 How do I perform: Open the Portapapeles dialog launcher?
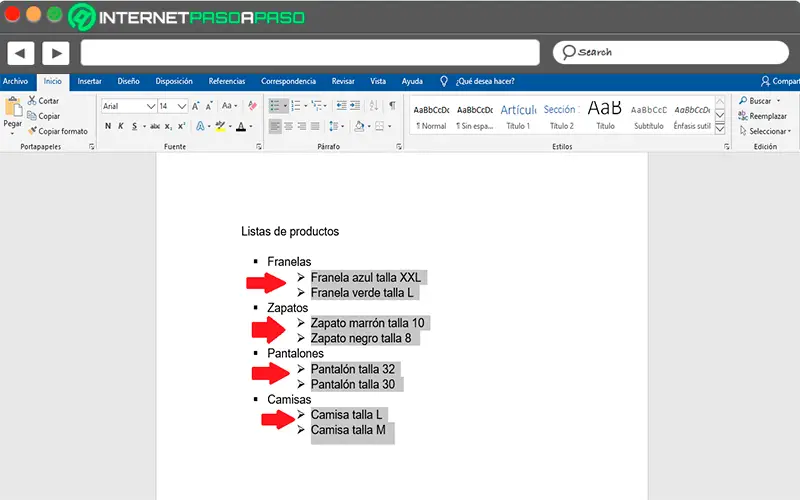[92, 146]
